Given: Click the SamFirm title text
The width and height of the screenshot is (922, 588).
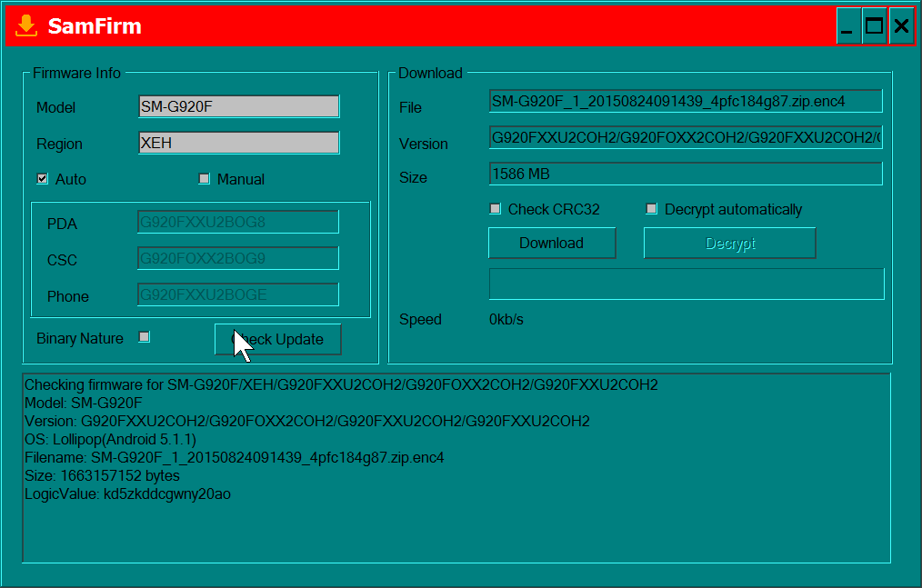Looking at the screenshot, I should 95,25.
